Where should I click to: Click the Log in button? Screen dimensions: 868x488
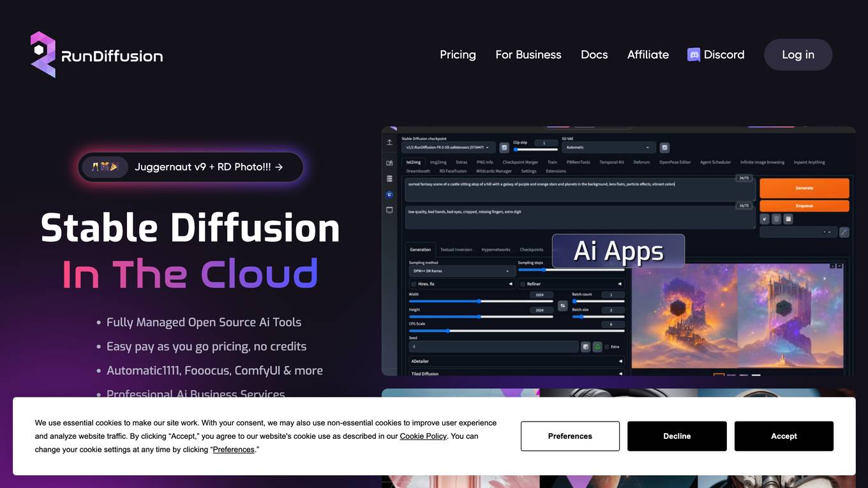pos(798,55)
